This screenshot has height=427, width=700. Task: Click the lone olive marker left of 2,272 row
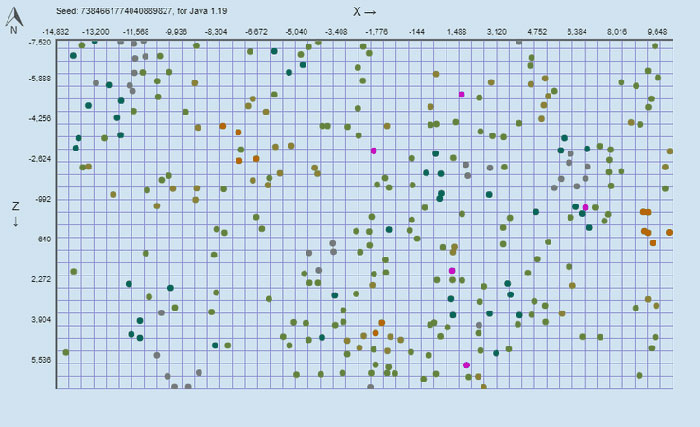[74, 271]
